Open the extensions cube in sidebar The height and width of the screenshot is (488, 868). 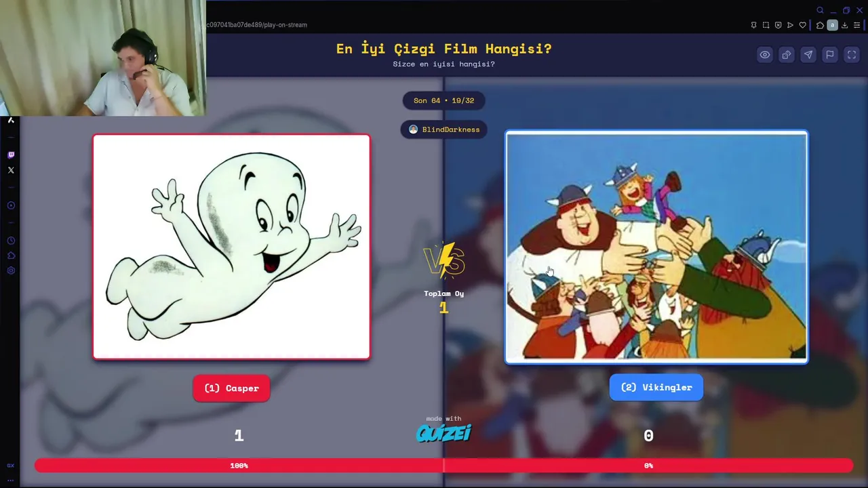coord(11,256)
